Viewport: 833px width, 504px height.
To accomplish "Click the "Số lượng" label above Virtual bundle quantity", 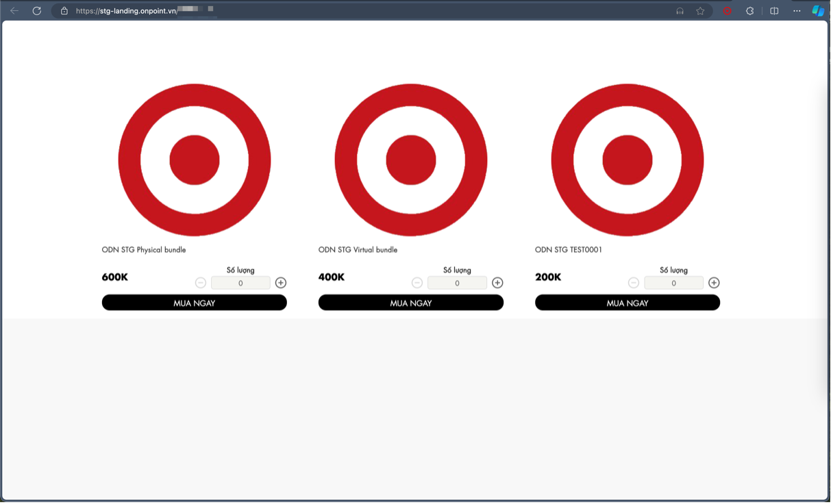I will [x=457, y=270].
